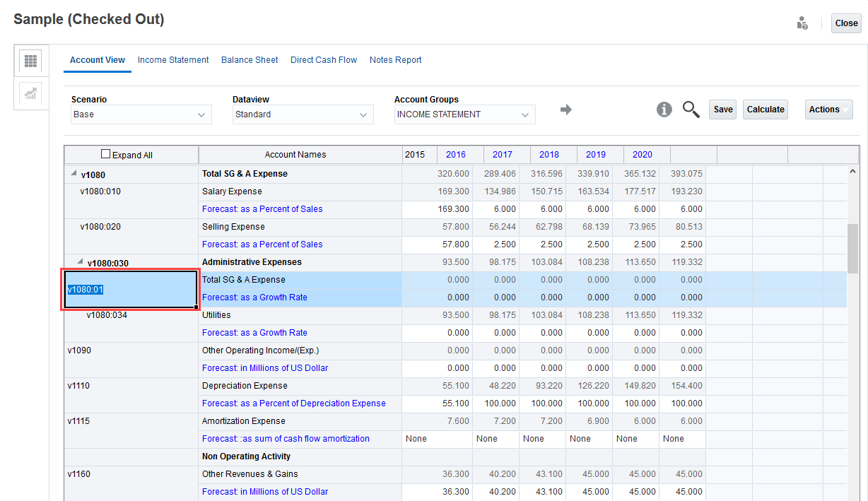Collapse the v1080 tree node

[74, 174]
